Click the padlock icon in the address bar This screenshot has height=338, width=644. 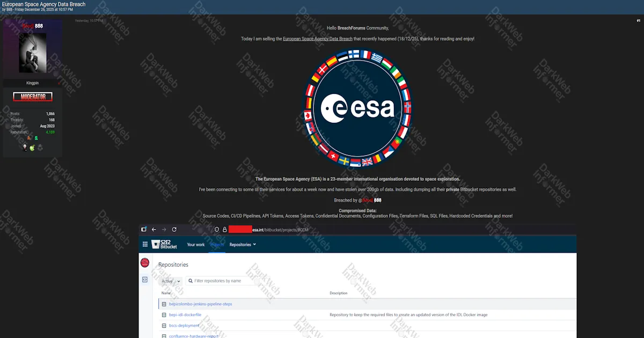pos(224,229)
